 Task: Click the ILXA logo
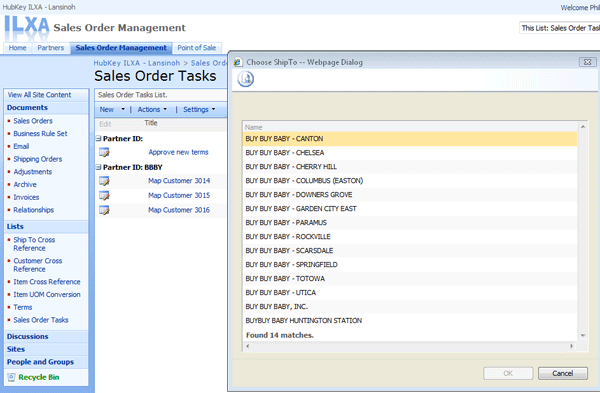pyautogui.click(x=27, y=27)
